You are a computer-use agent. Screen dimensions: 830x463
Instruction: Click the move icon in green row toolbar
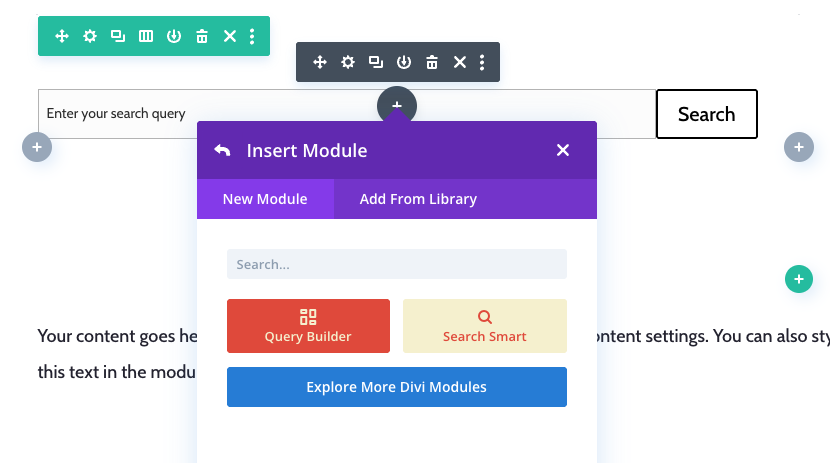click(x=62, y=36)
